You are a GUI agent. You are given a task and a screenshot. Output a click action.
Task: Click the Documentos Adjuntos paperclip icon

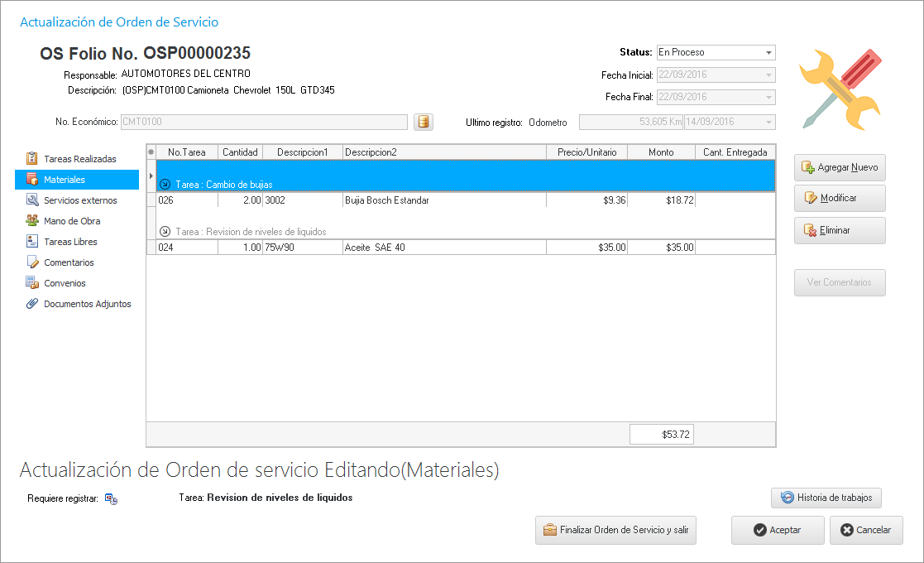click(32, 304)
